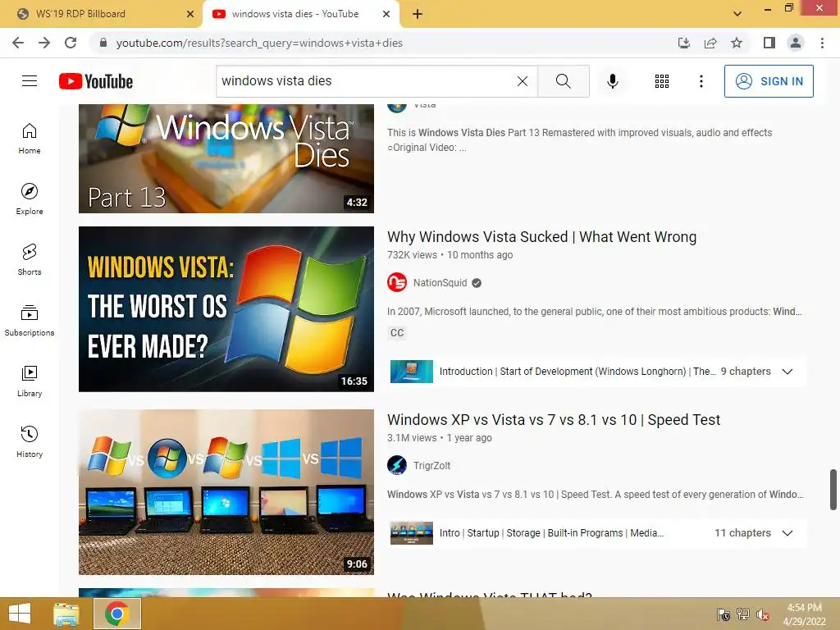Open YouTube settings three-dot menu
The height and width of the screenshot is (630, 840).
coord(701,81)
